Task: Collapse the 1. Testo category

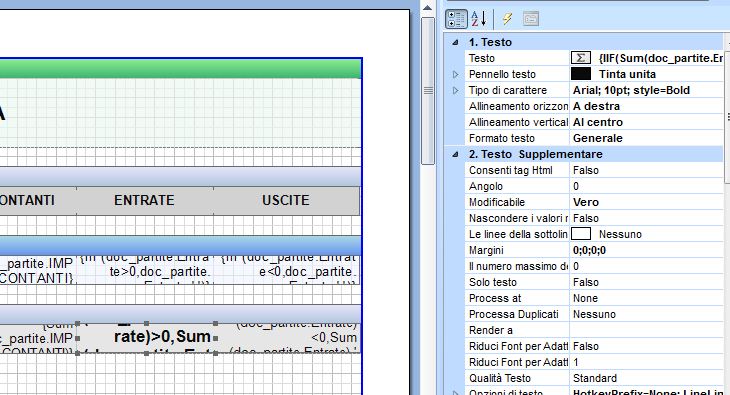Action: [455, 42]
